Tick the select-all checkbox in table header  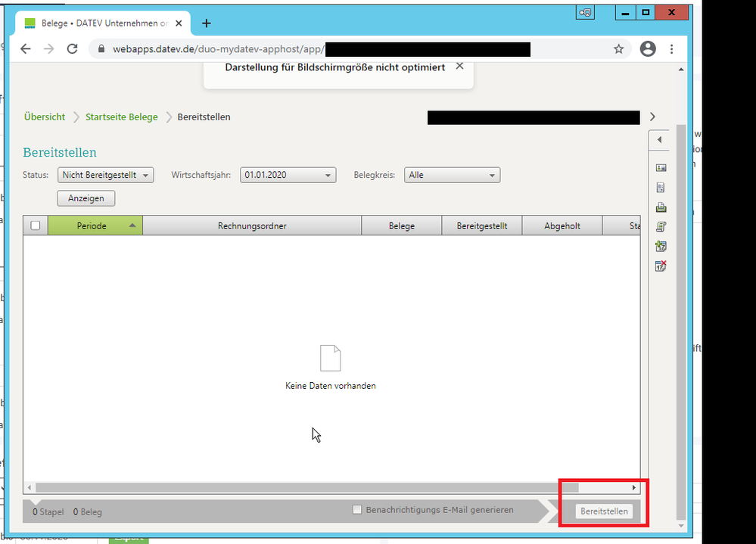tap(36, 225)
